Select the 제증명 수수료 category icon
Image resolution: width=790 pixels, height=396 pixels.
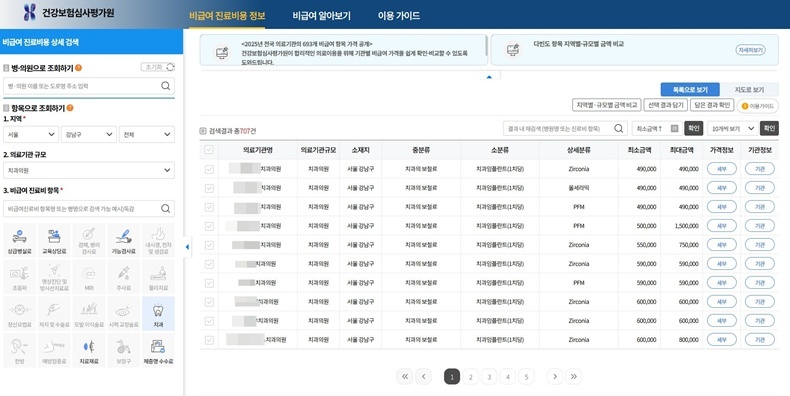pos(158,350)
